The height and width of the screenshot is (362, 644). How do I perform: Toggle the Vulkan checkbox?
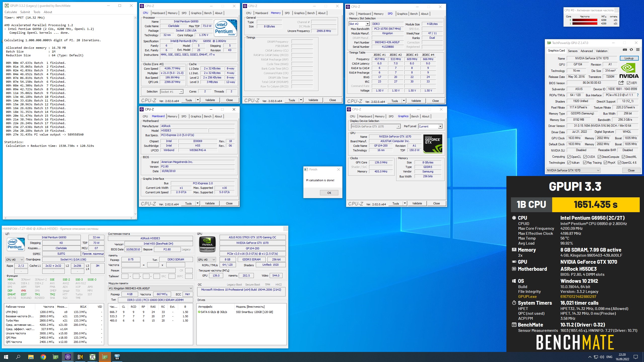point(569,163)
